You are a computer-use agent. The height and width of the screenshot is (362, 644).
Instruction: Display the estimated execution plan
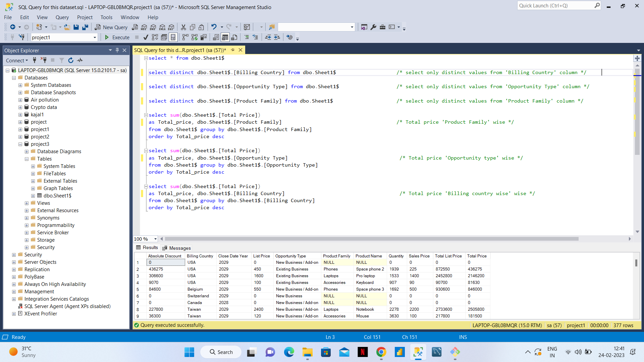pyautogui.click(x=155, y=37)
